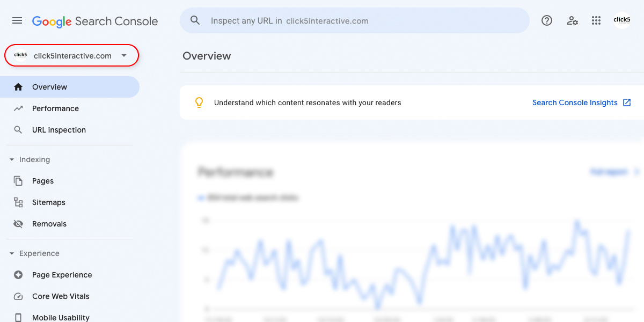This screenshot has width=644, height=322.
Task: Collapse the Experience section
Action: tap(12, 253)
